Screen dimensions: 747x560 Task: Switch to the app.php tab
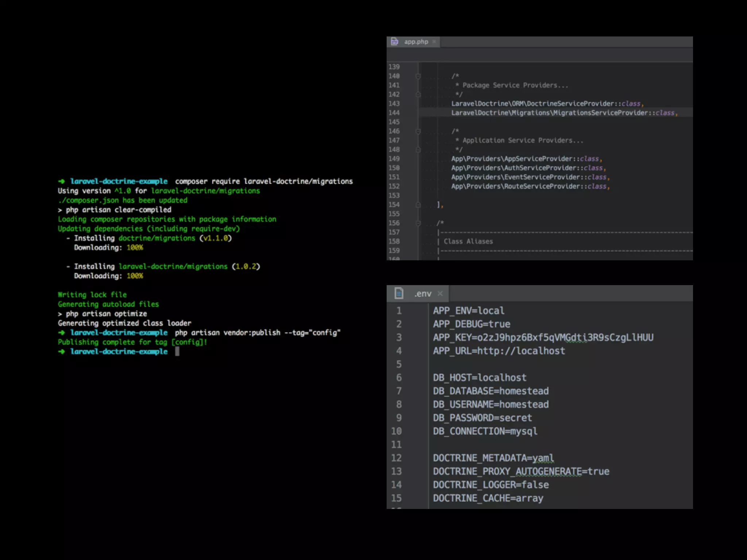tap(416, 42)
